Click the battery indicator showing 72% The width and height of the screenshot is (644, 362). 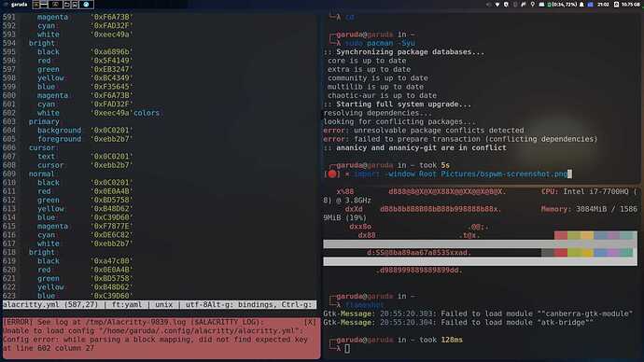[x=562, y=5]
